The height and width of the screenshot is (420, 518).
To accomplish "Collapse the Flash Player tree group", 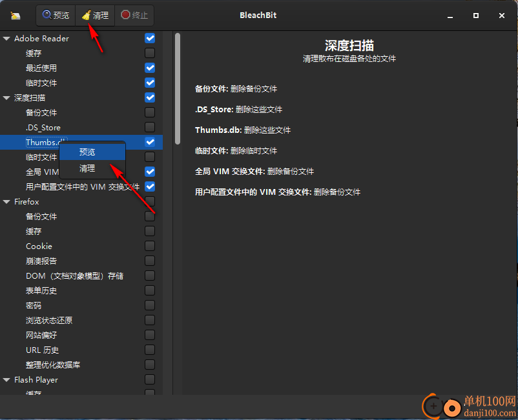I will tap(6, 380).
